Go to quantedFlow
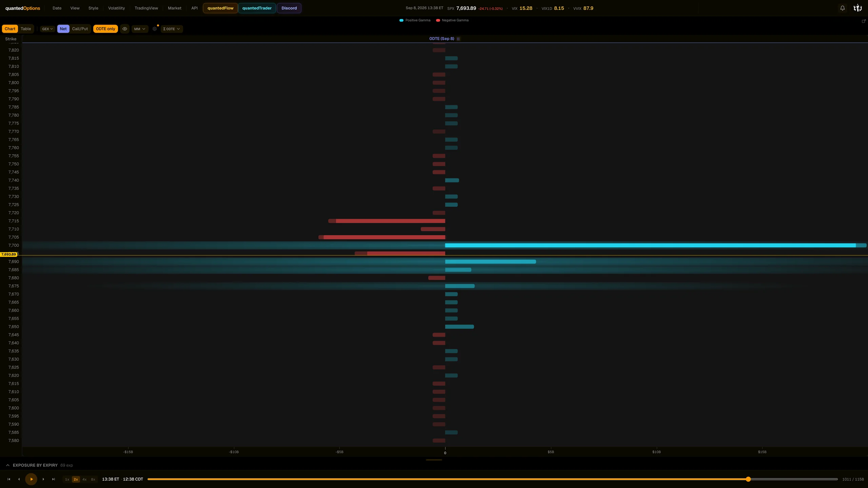The width and height of the screenshot is (868, 488). 220,8
